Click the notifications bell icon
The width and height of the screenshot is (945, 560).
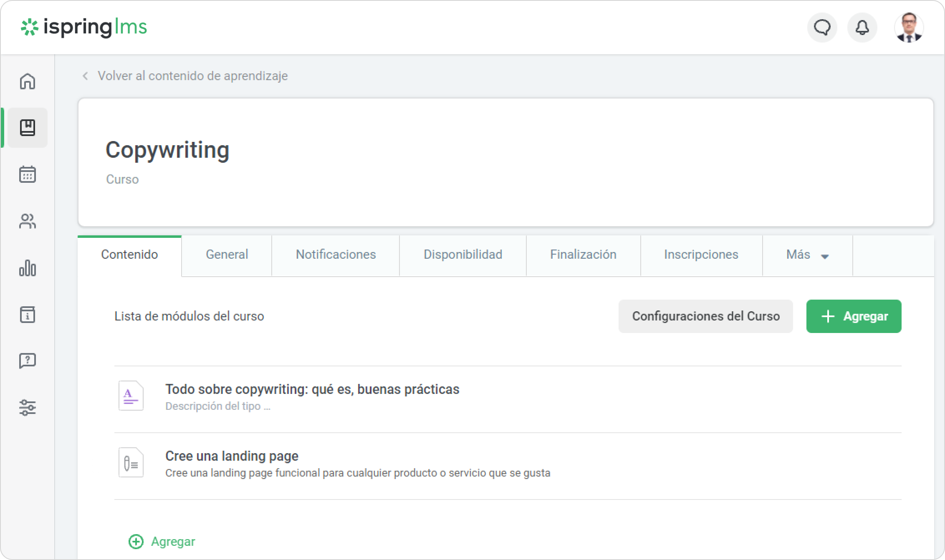point(862,28)
